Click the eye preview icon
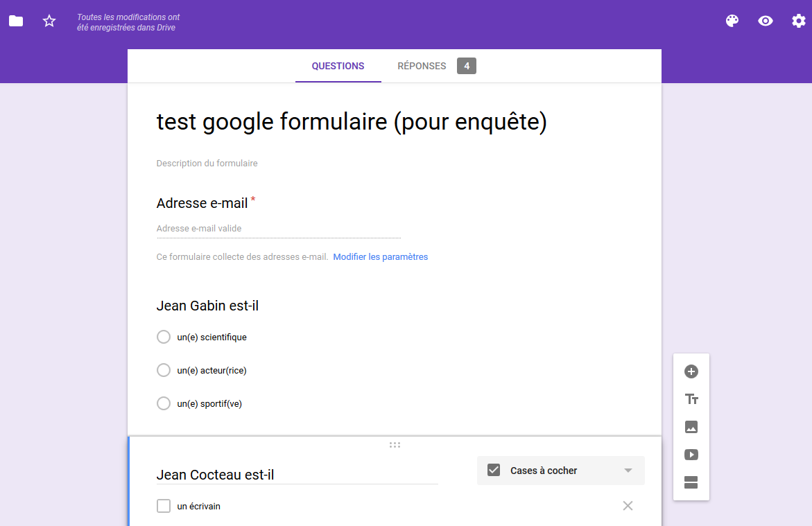This screenshot has width=812, height=526. (766, 21)
